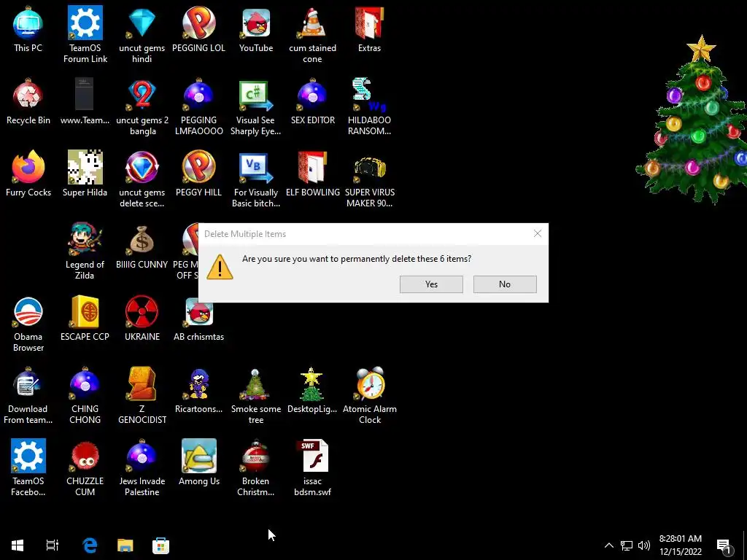Viewport: 747px width, 560px height.
Task: Select the Super Hilda icon
Action: (85, 174)
